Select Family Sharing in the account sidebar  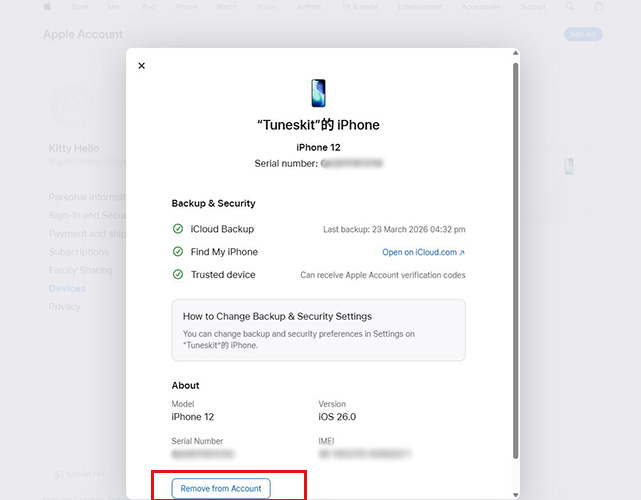[x=81, y=270]
